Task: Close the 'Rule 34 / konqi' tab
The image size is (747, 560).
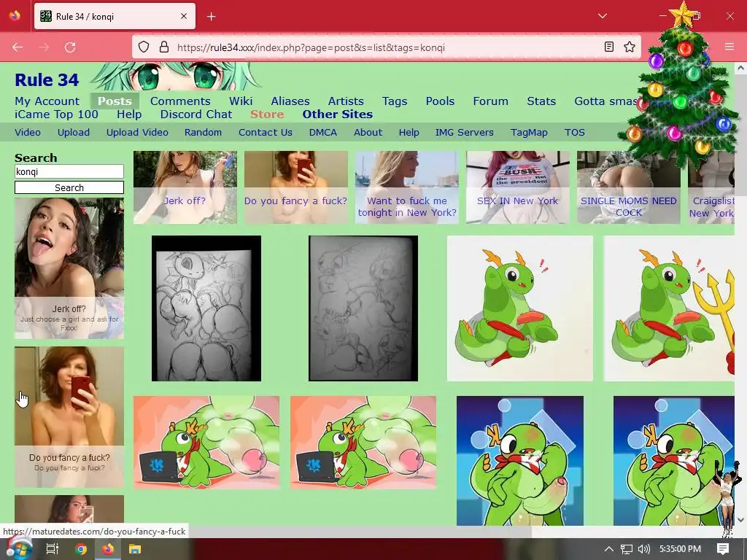Action: point(183,16)
